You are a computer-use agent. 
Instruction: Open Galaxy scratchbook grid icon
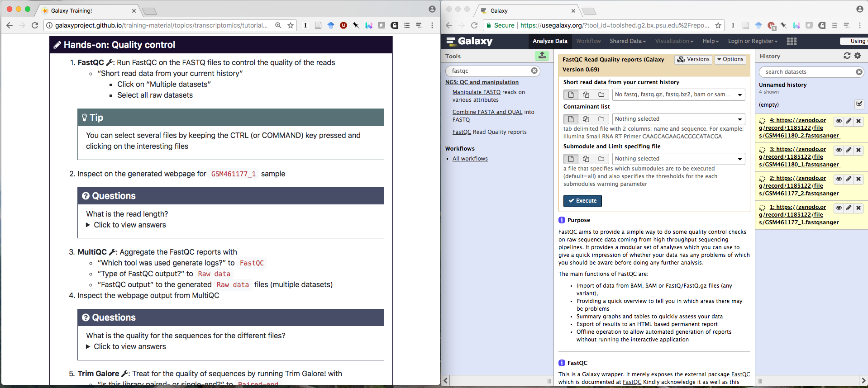pos(792,41)
